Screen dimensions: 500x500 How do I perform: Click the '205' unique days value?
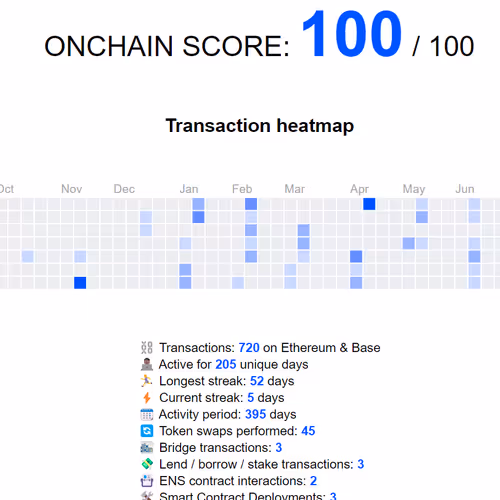pos(226,364)
